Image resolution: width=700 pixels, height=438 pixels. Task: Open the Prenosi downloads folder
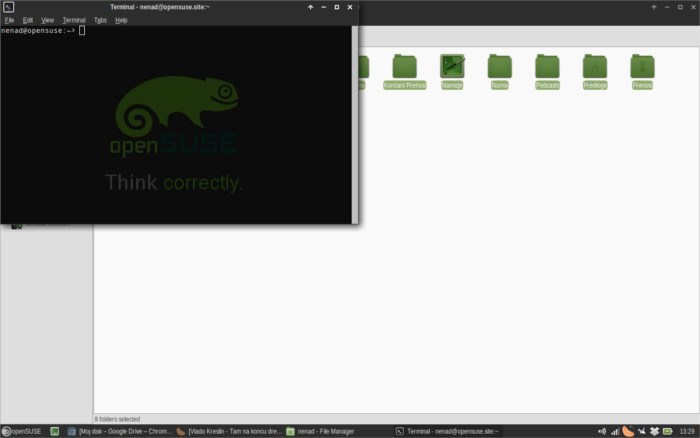[642, 71]
